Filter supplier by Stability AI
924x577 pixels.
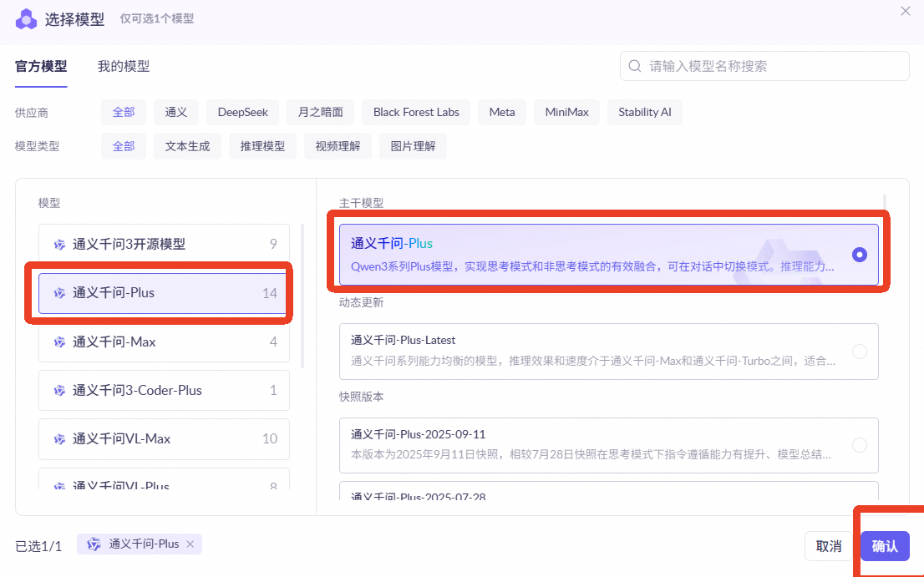point(645,113)
